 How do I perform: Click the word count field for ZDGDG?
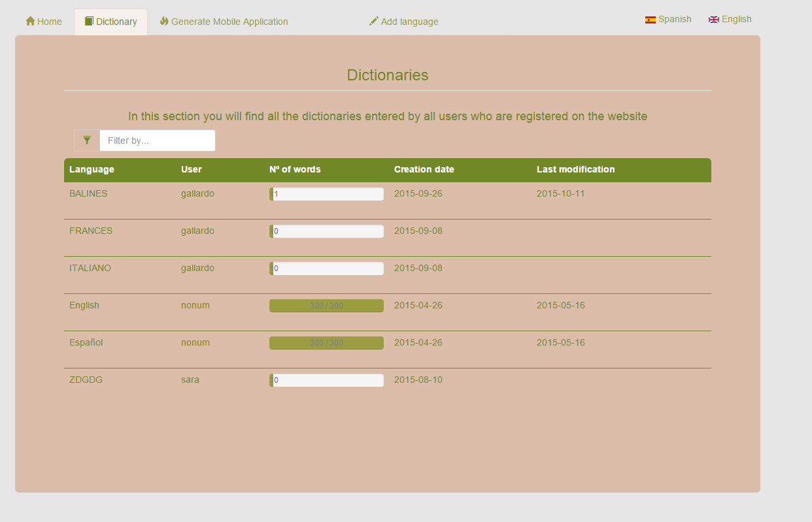coord(326,380)
